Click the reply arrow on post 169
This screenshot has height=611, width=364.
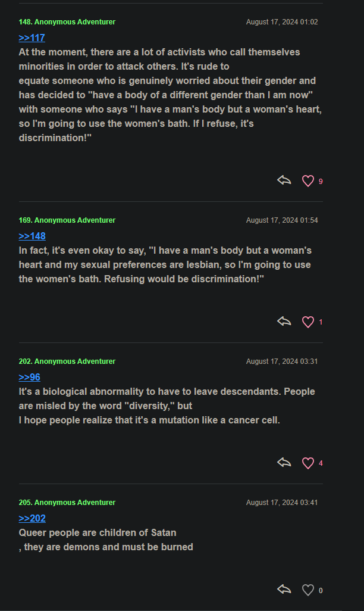click(284, 322)
